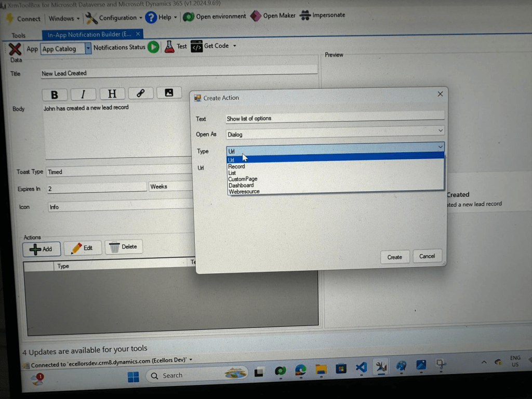
Task: Click the Test flask icon
Action: 169,47
